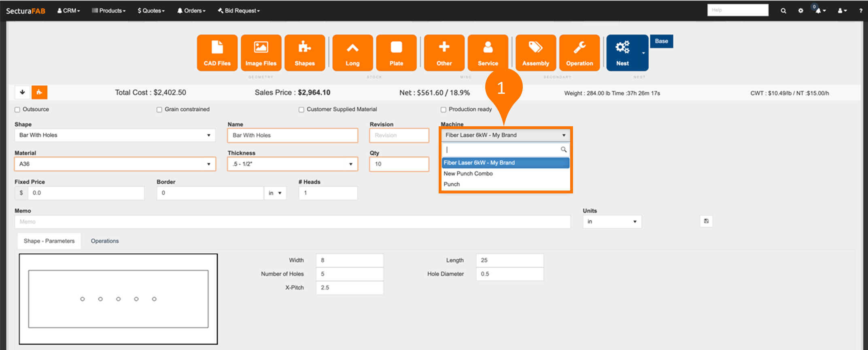Click the Nest gears button
This screenshot has width=868, height=350.
click(623, 53)
